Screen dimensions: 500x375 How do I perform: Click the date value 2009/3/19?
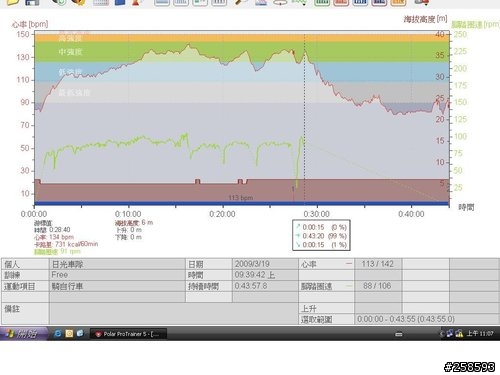coord(252,264)
